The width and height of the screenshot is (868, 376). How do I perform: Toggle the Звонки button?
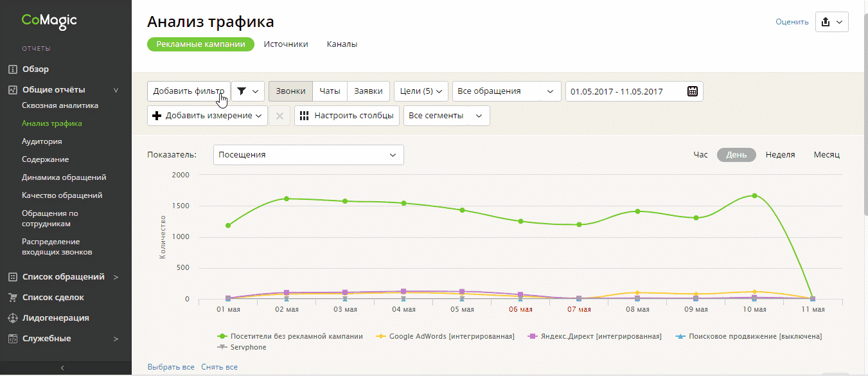290,91
